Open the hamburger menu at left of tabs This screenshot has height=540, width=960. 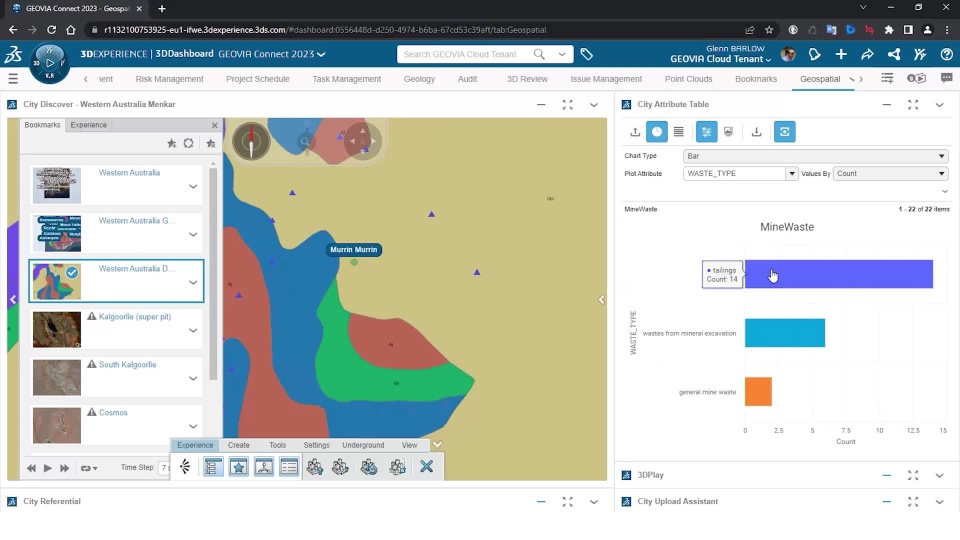tap(13, 78)
